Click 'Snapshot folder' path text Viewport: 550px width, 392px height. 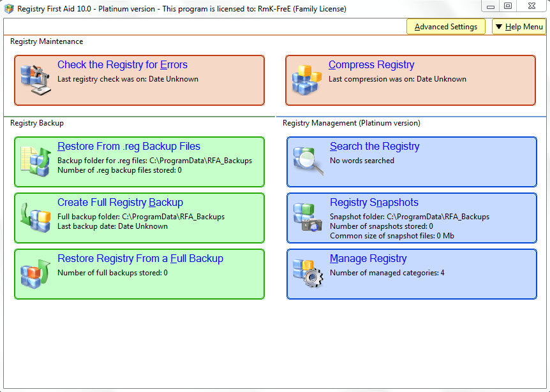410,217
